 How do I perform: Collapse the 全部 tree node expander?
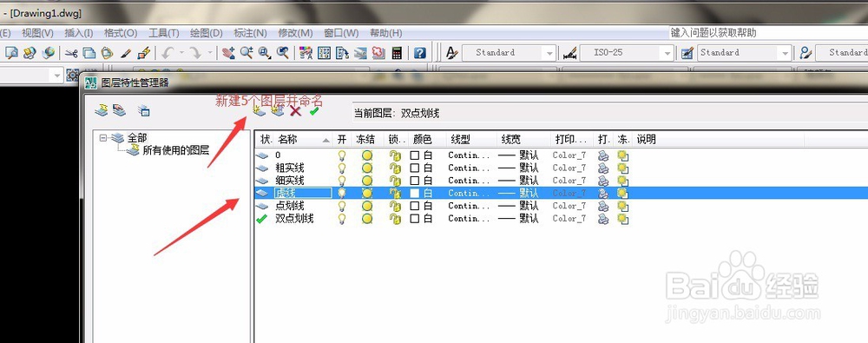click(103, 138)
